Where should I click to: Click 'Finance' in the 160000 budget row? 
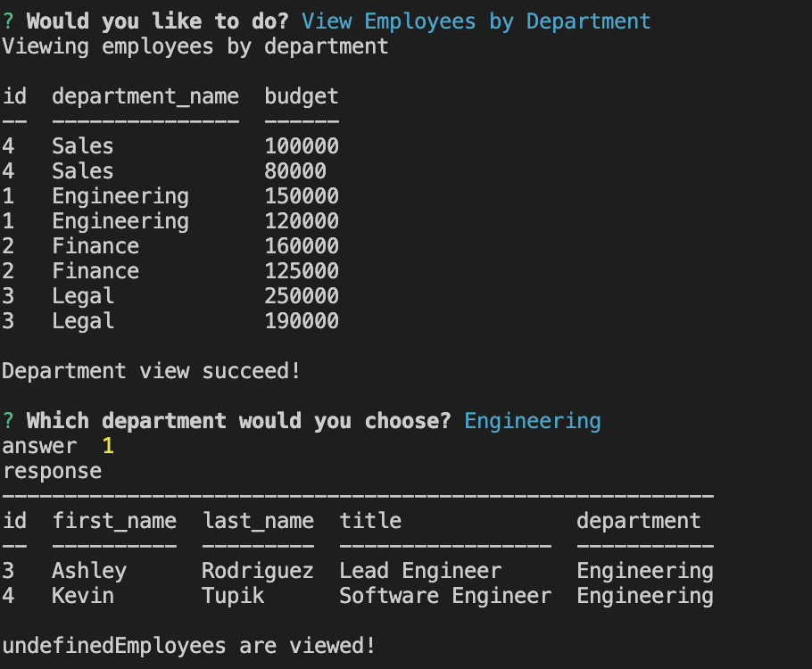coord(95,246)
